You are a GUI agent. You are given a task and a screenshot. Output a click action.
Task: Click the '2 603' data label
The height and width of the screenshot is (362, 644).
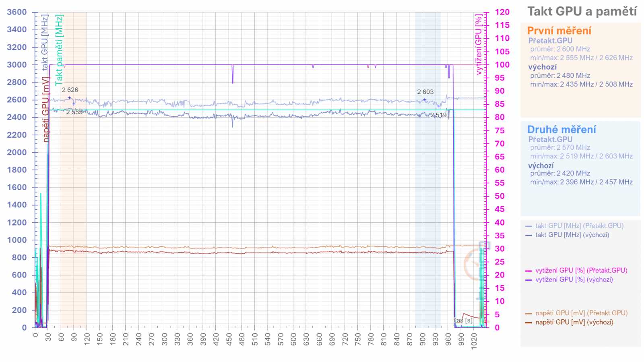(x=425, y=92)
